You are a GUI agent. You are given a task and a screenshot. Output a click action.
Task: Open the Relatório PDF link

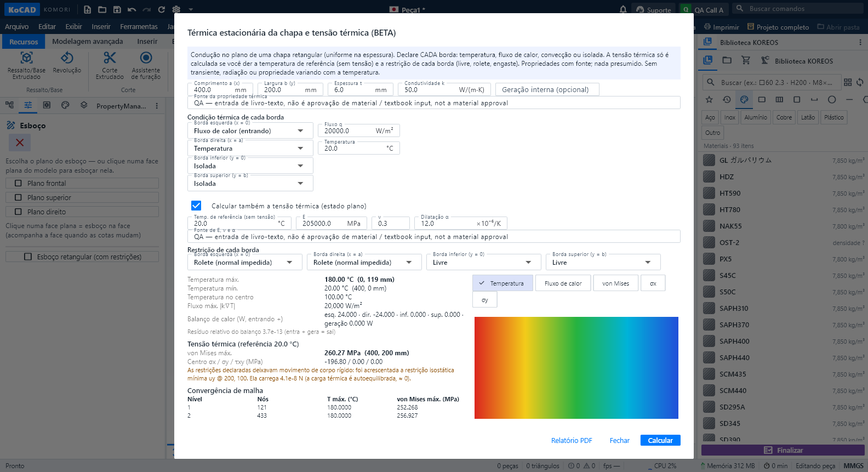coord(572,440)
